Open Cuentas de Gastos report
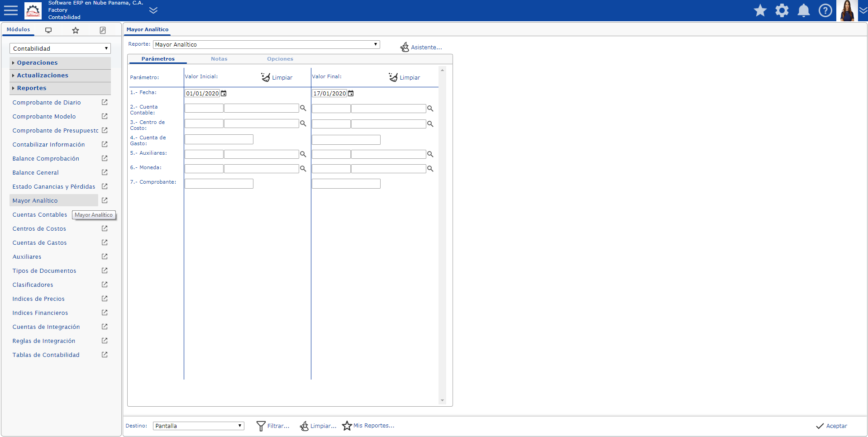Viewport: 868px width, 437px height. (39, 243)
